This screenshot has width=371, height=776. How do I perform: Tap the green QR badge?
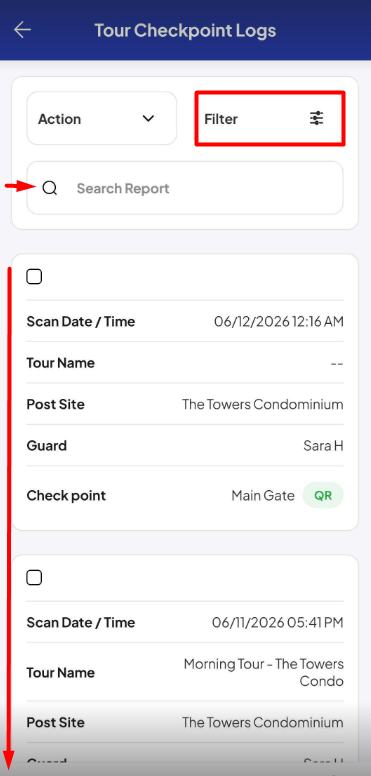point(323,495)
